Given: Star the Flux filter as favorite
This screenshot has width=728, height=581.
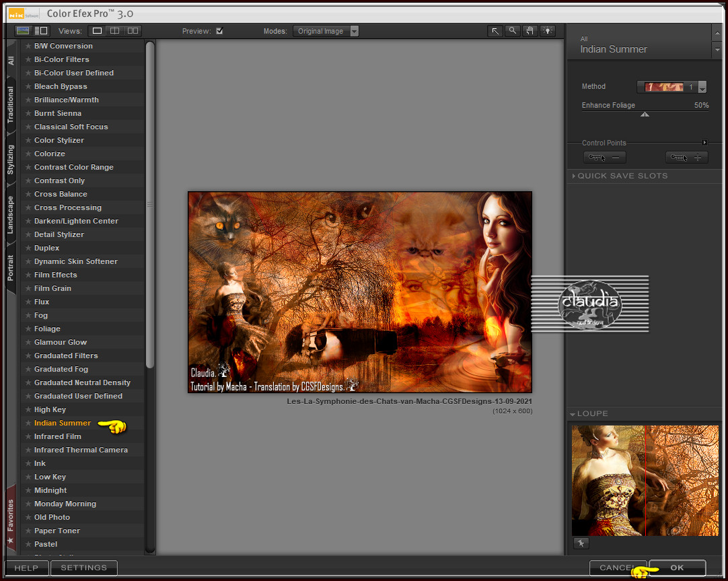Looking at the screenshot, I should tap(28, 302).
